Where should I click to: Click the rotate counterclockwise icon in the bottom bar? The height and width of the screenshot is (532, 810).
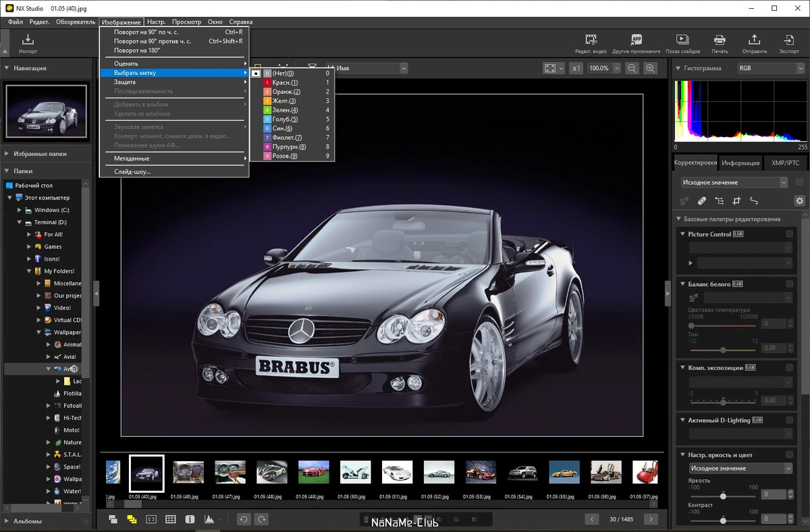[x=244, y=519]
